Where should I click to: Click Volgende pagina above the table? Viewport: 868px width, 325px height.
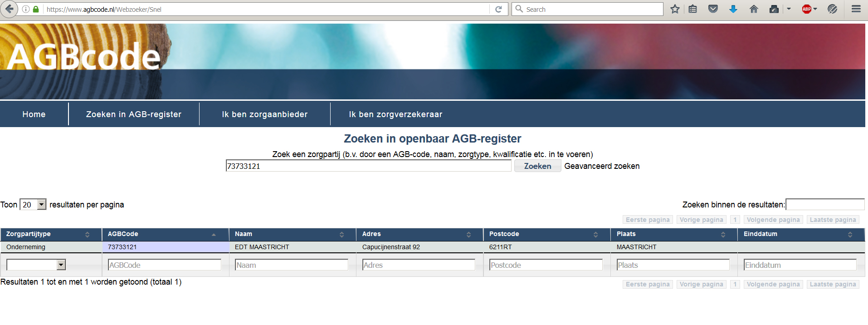click(x=773, y=220)
